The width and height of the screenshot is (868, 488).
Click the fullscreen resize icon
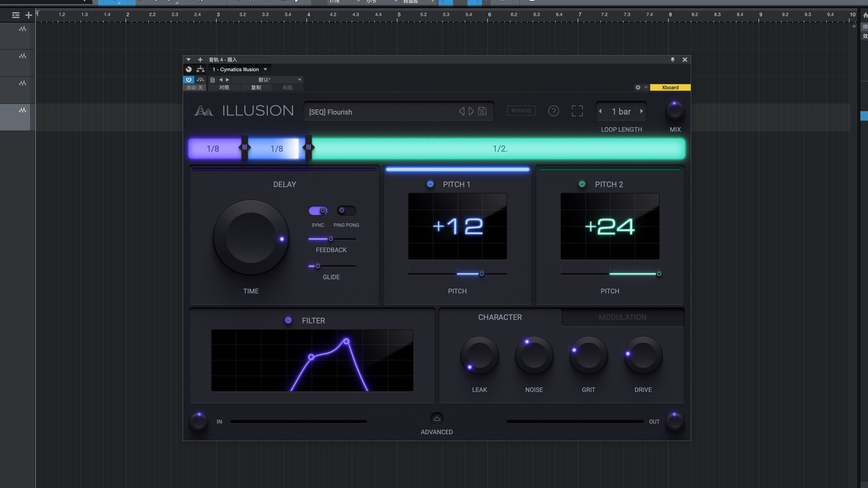click(577, 111)
